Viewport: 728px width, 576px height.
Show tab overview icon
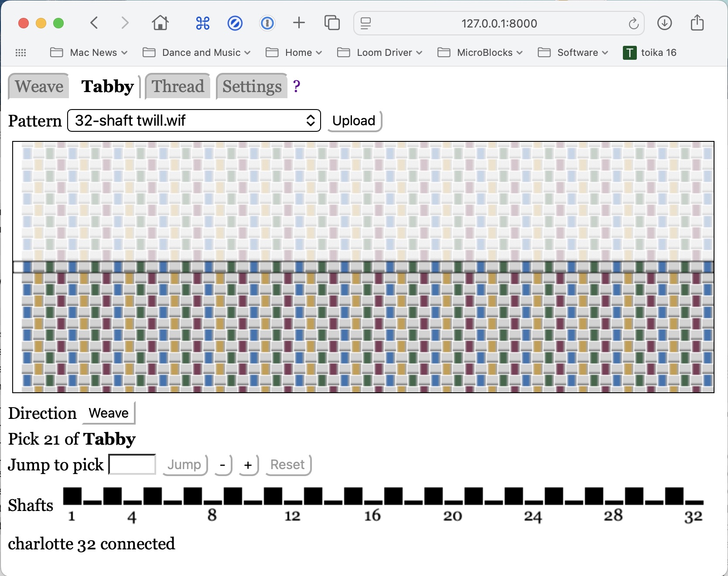tap(332, 23)
